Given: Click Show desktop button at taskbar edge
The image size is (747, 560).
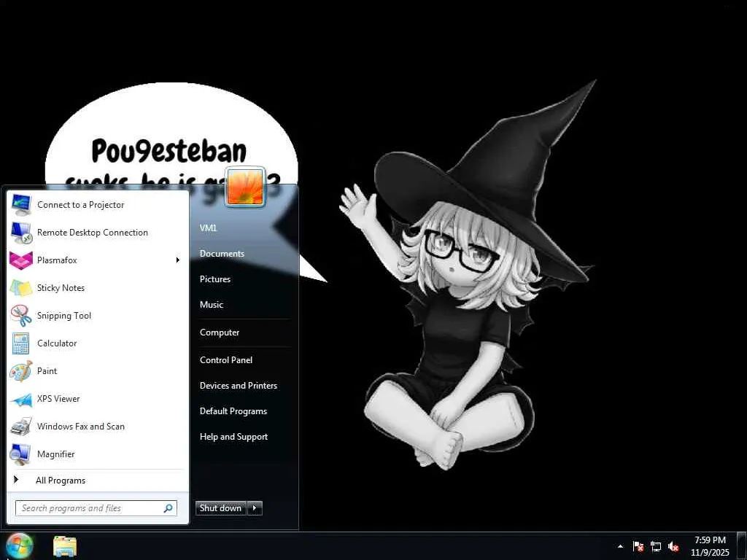Looking at the screenshot, I should (x=742, y=546).
